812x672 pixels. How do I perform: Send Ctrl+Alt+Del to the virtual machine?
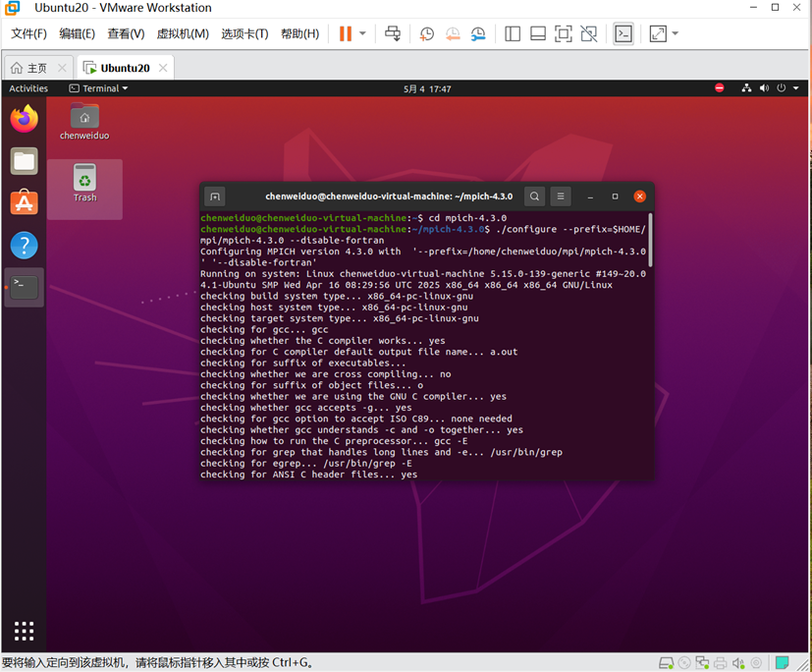coord(393,33)
